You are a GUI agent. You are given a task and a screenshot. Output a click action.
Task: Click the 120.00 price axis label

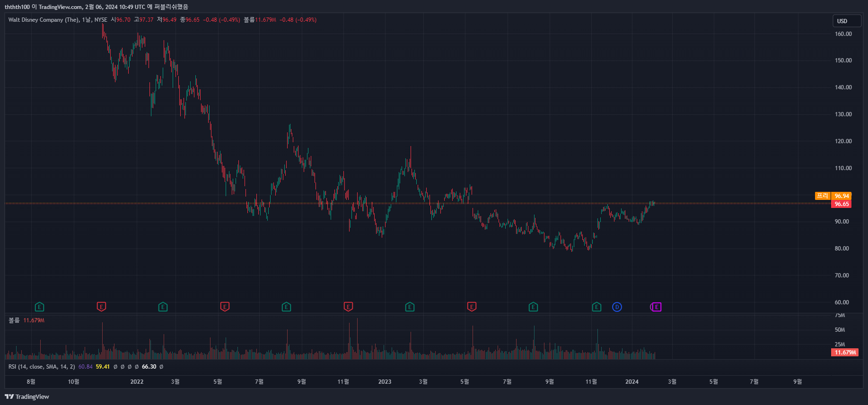tap(843, 141)
